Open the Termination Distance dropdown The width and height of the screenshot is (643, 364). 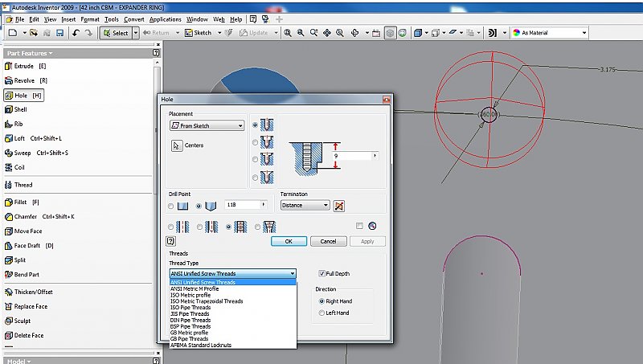tap(305, 205)
